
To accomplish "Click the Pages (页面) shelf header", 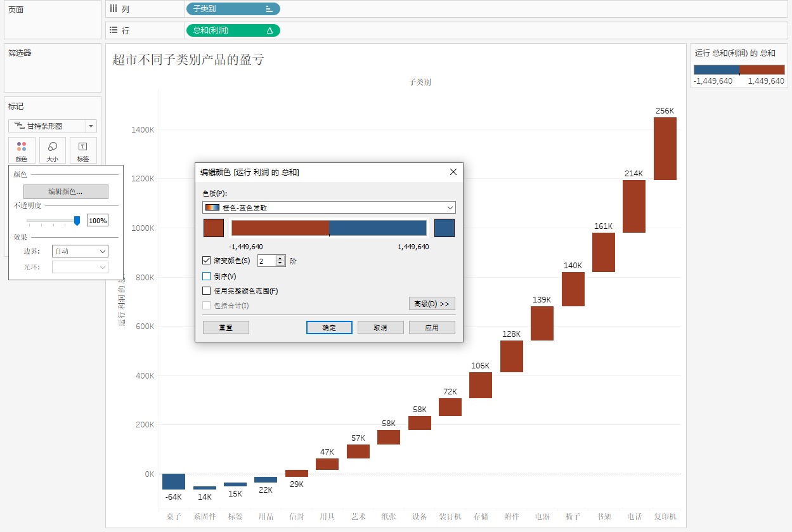I will point(16,10).
